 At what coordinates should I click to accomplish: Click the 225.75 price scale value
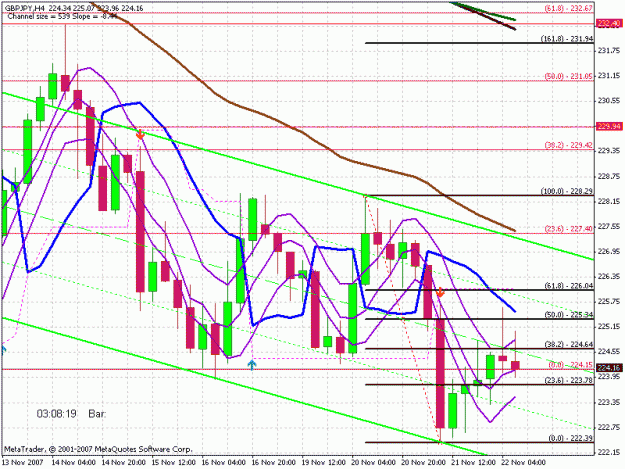(x=609, y=302)
